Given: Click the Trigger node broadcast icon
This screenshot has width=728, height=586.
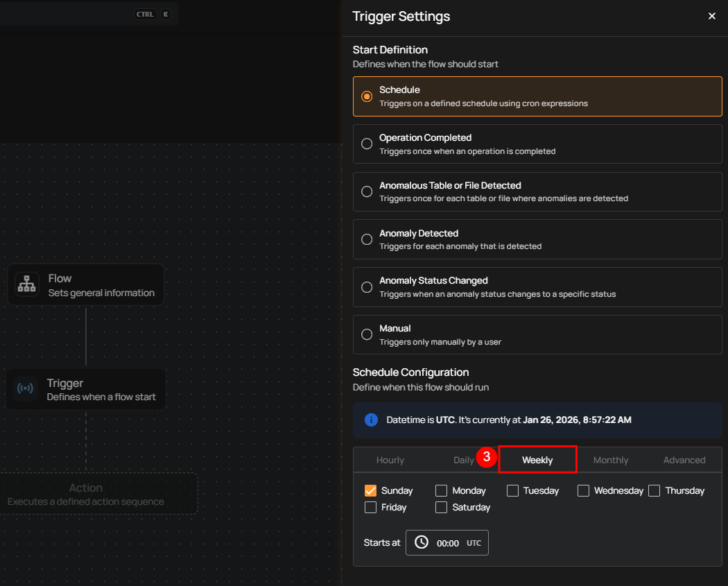Looking at the screenshot, I should tap(26, 389).
